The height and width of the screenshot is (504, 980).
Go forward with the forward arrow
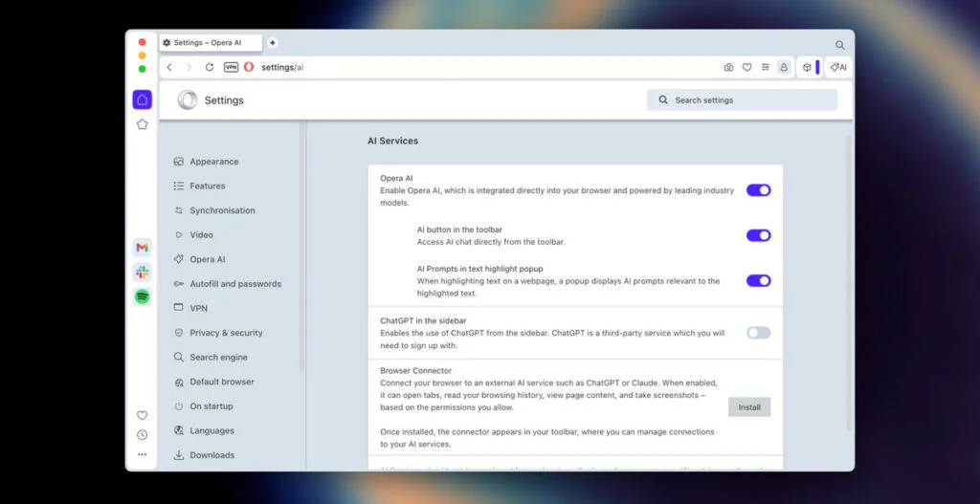coord(189,68)
